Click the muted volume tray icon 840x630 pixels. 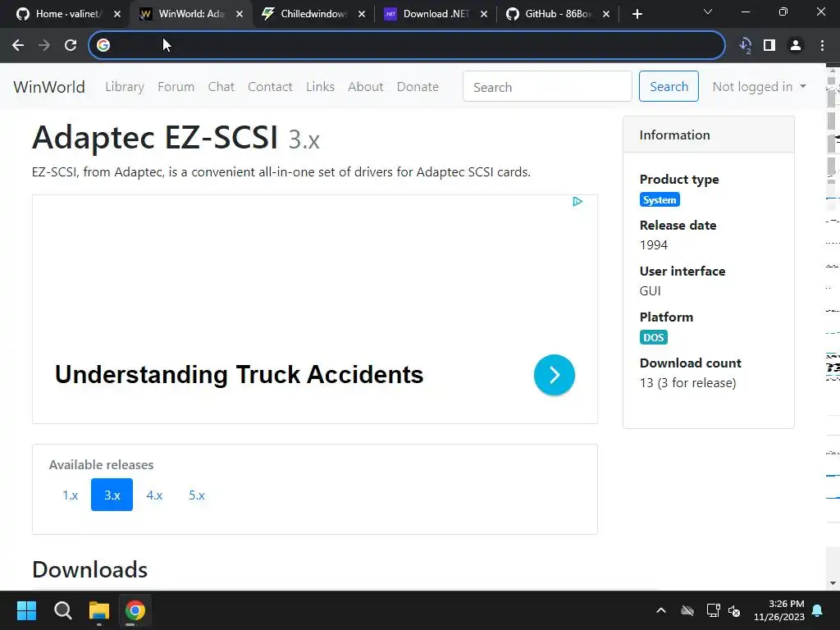point(734,610)
